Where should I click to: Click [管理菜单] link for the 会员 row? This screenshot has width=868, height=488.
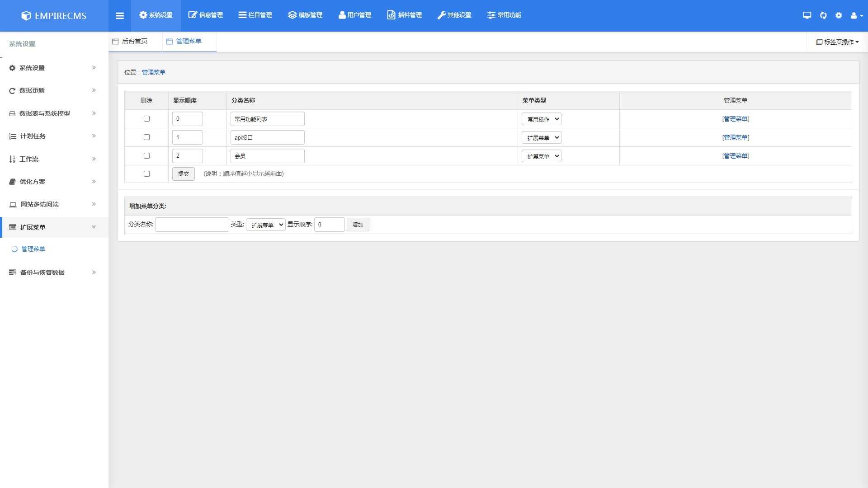(735, 156)
